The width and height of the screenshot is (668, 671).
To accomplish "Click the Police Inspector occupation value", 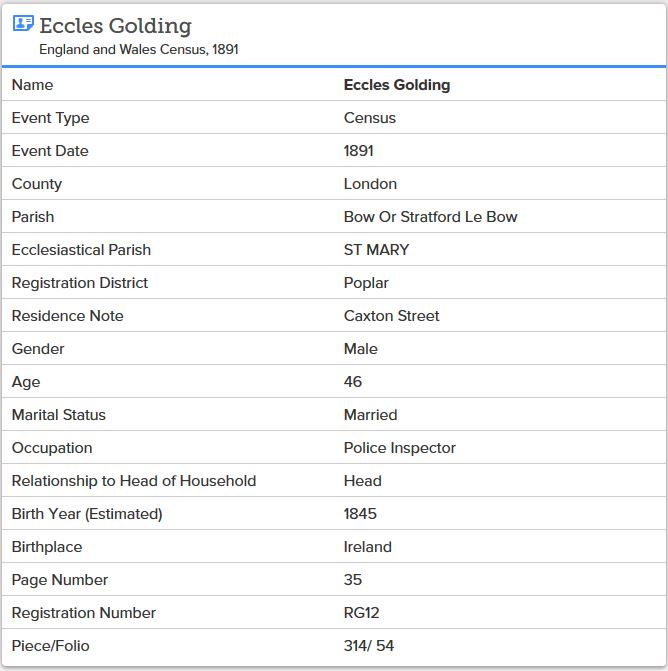I will pyautogui.click(x=399, y=448).
